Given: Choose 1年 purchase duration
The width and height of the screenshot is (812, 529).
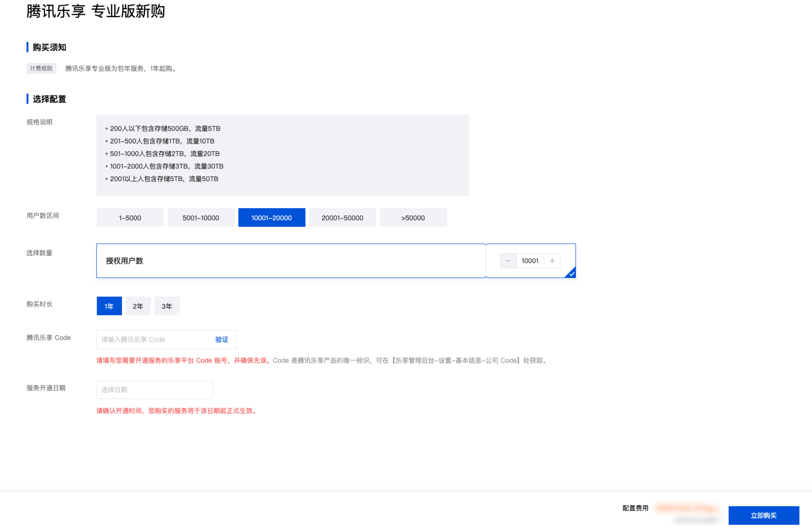Looking at the screenshot, I should pyautogui.click(x=109, y=306).
